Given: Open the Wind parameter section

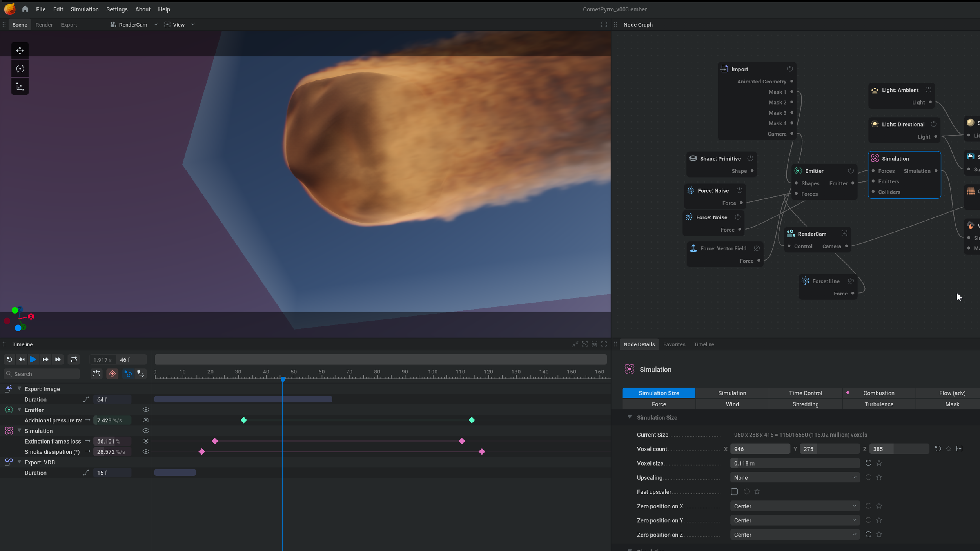Looking at the screenshot, I should click(x=732, y=404).
